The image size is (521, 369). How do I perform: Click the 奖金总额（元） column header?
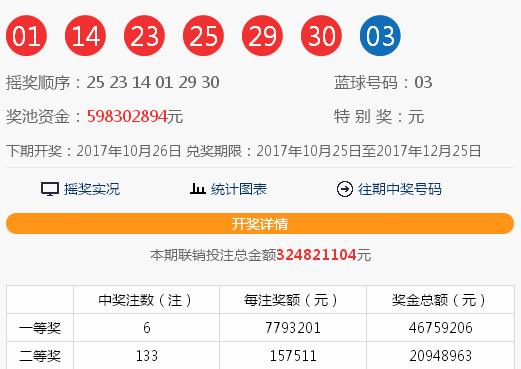coord(440,300)
